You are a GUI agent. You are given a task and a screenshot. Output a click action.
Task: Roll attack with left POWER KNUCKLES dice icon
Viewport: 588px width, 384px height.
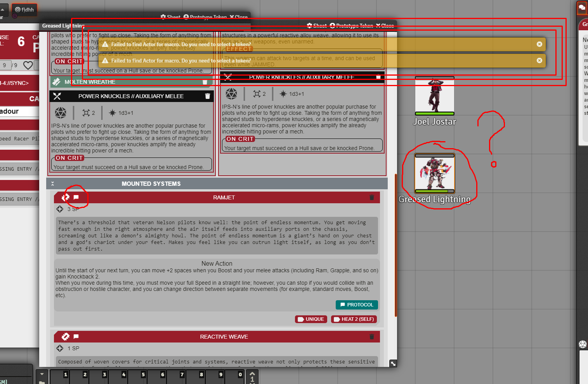point(61,113)
